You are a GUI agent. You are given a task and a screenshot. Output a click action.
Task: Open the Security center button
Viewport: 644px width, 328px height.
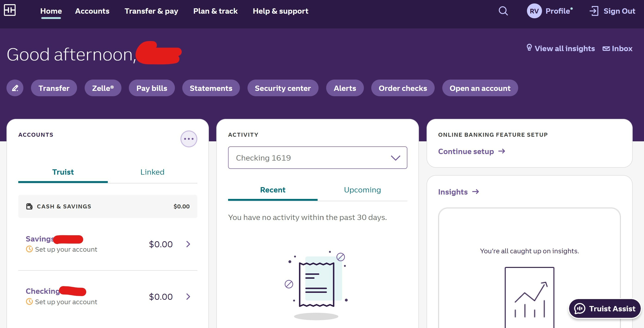[283, 88]
